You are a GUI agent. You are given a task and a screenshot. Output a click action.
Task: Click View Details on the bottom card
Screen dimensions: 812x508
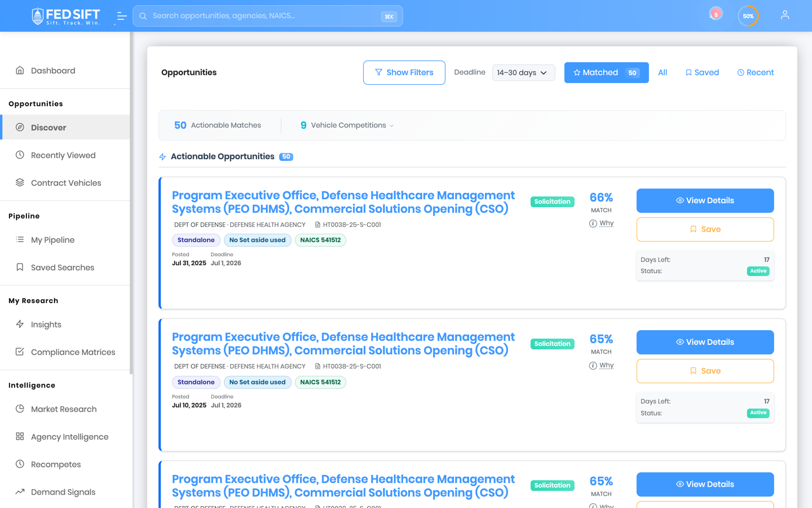705,484
